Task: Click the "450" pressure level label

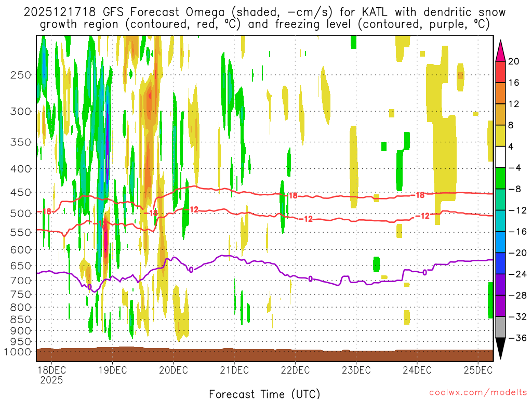Action: [21, 192]
